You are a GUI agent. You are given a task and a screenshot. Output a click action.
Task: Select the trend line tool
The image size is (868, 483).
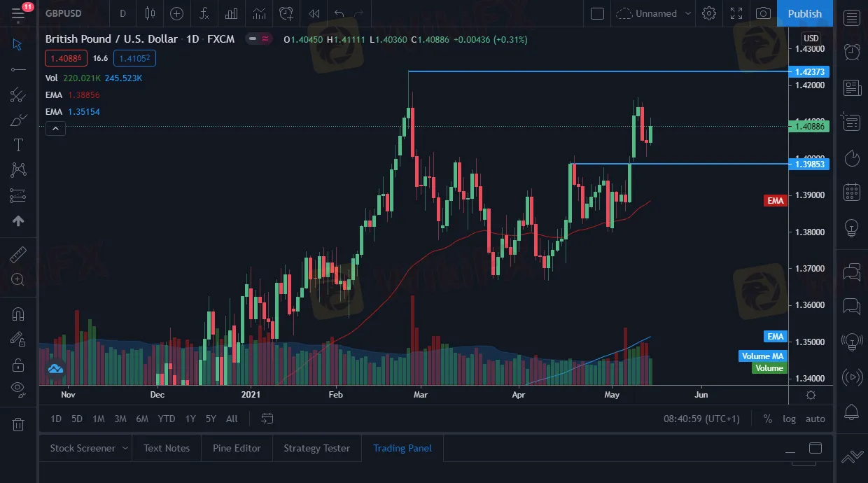(18, 69)
